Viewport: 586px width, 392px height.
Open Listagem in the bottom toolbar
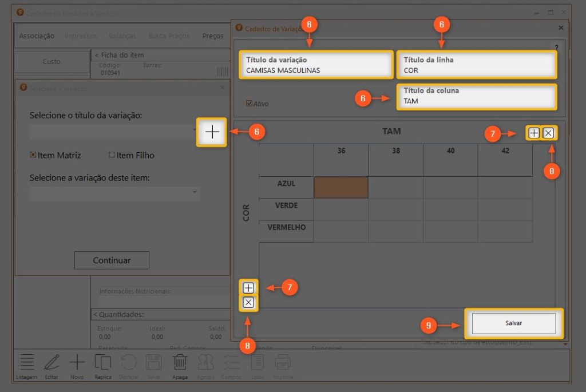point(26,366)
